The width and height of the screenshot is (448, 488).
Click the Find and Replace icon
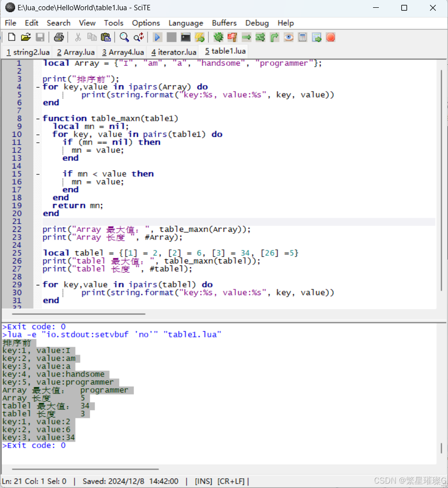click(x=139, y=38)
